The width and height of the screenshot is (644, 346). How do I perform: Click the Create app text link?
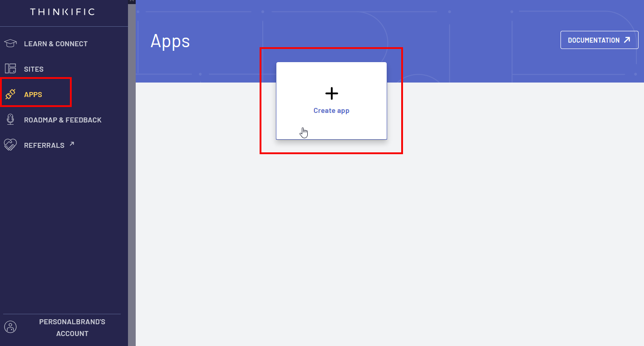coord(331,111)
